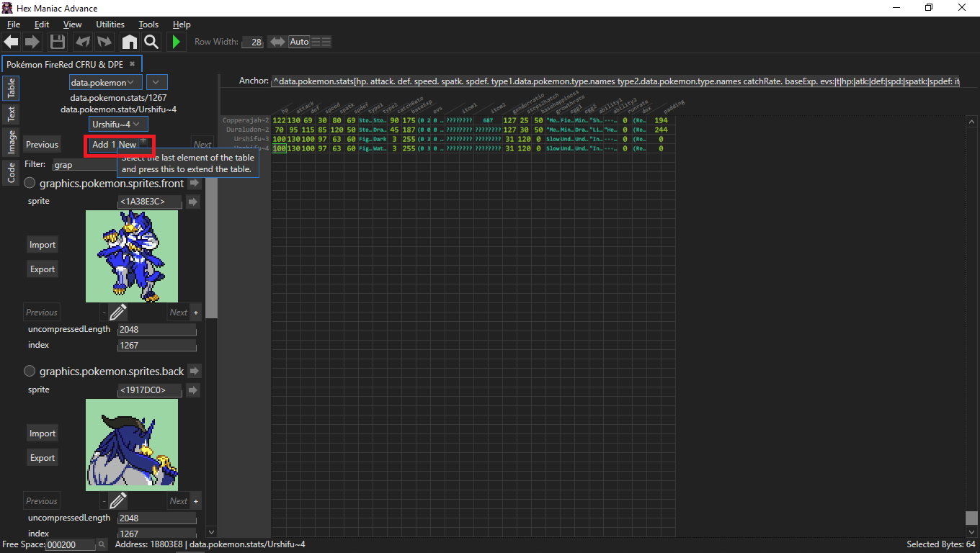Click the Save floppy disk icon
Screen dimensions: 980x553
point(57,42)
